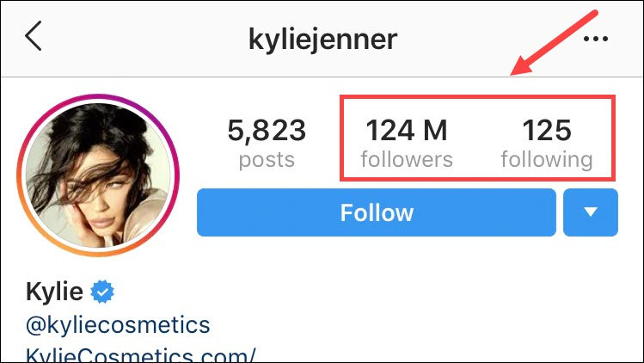644x363 pixels.
Task: Open the profile picture story
Action: click(x=98, y=175)
